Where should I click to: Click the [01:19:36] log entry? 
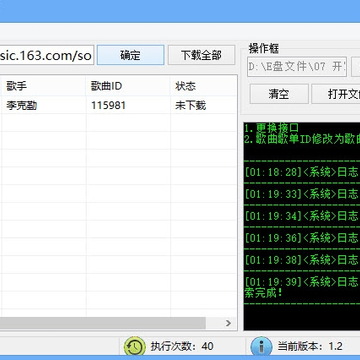[302, 238]
